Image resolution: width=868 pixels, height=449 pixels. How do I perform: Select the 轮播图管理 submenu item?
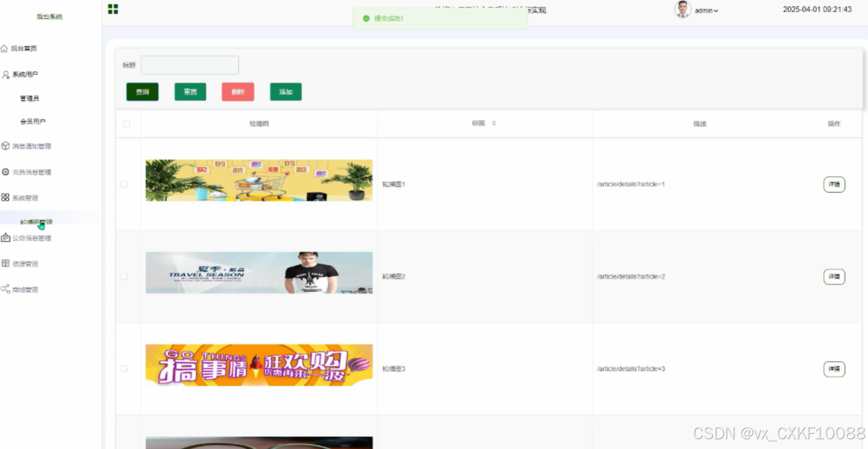(36, 222)
